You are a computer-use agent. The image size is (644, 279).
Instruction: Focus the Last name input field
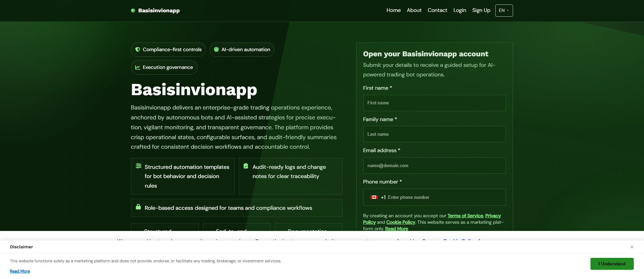click(x=434, y=134)
